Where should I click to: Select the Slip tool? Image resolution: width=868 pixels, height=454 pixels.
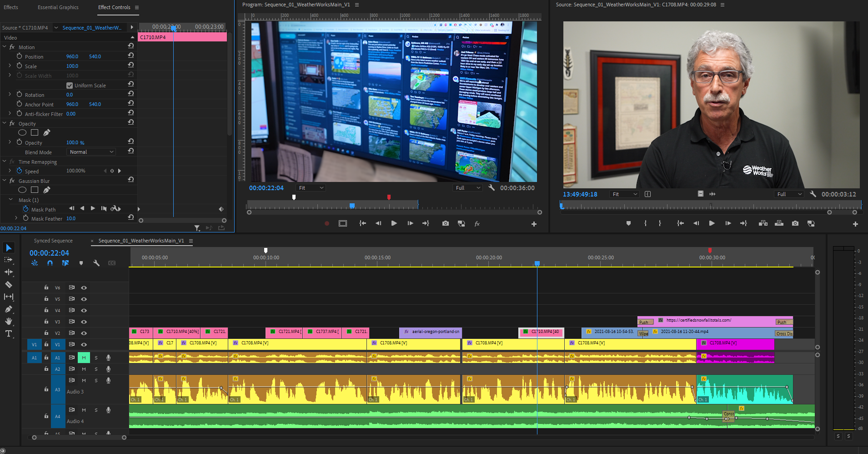(9, 297)
